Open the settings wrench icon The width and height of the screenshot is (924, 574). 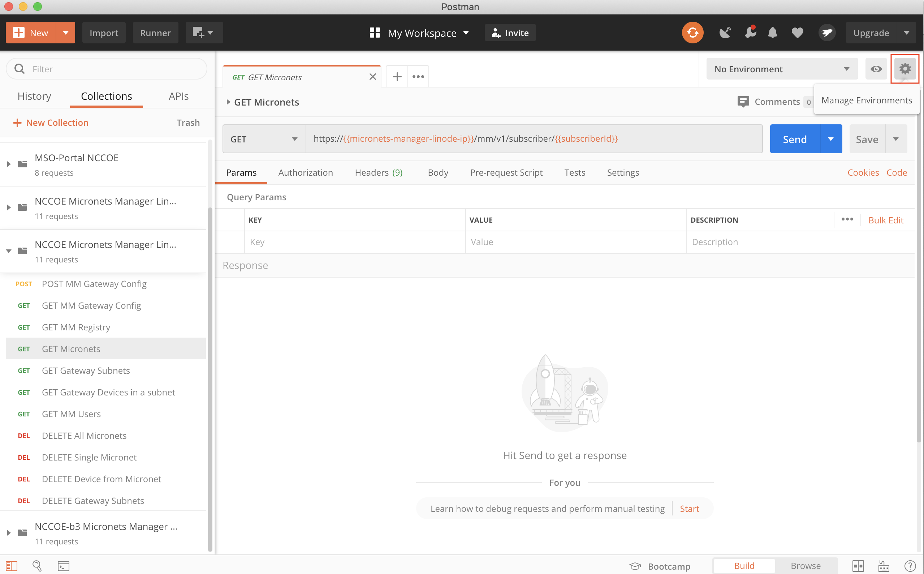(x=750, y=33)
